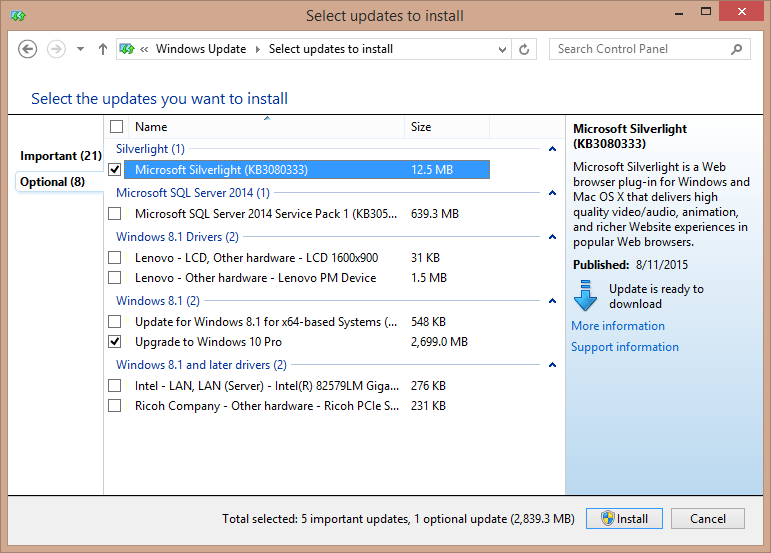Uncheck Upgrade to Windows 10 Pro
This screenshot has height=553, width=771.
[x=115, y=342]
